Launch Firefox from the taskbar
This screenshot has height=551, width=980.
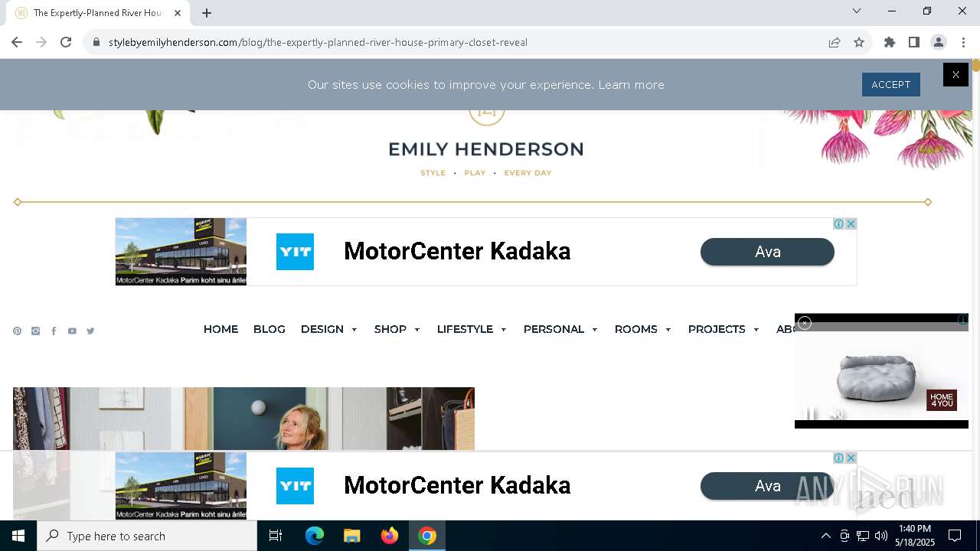(x=390, y=536)
